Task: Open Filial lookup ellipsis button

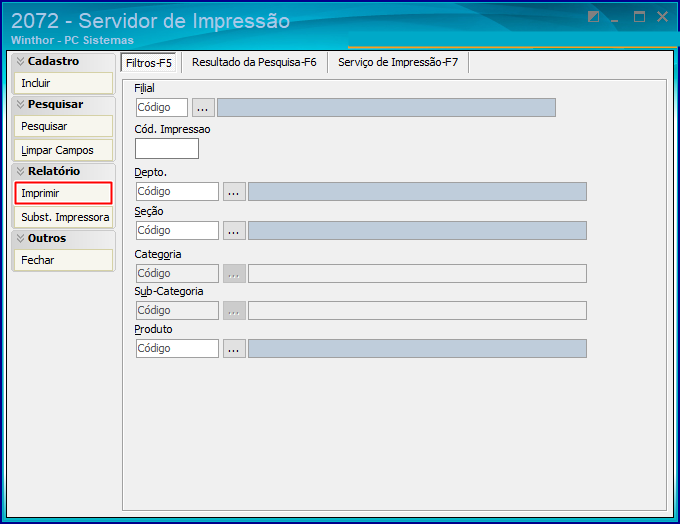Action: (203, 107)
